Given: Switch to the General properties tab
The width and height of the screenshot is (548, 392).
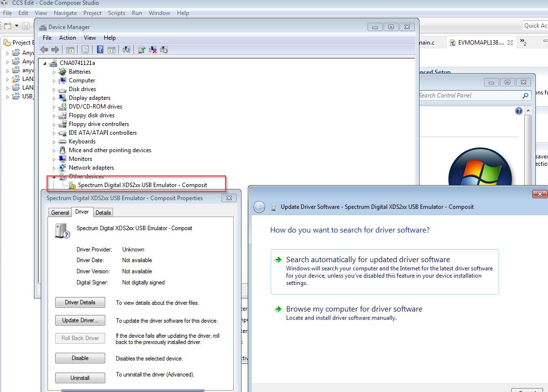Looking at the screenshot, I should [60, 213].
